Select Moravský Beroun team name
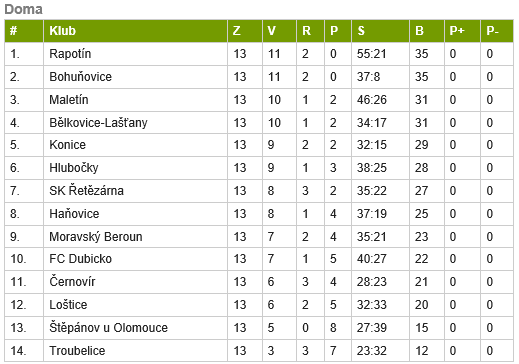519x364 pixels. point(96,237)
